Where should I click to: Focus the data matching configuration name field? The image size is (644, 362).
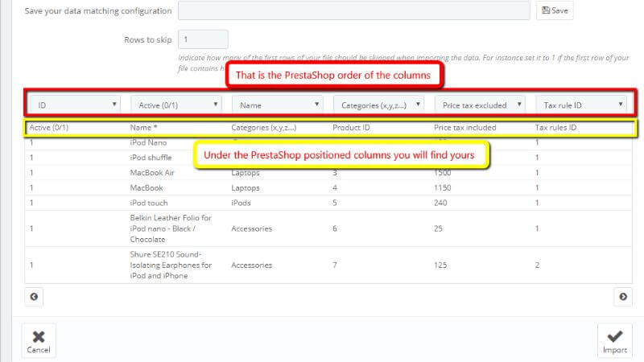click(x=353, y=10)
